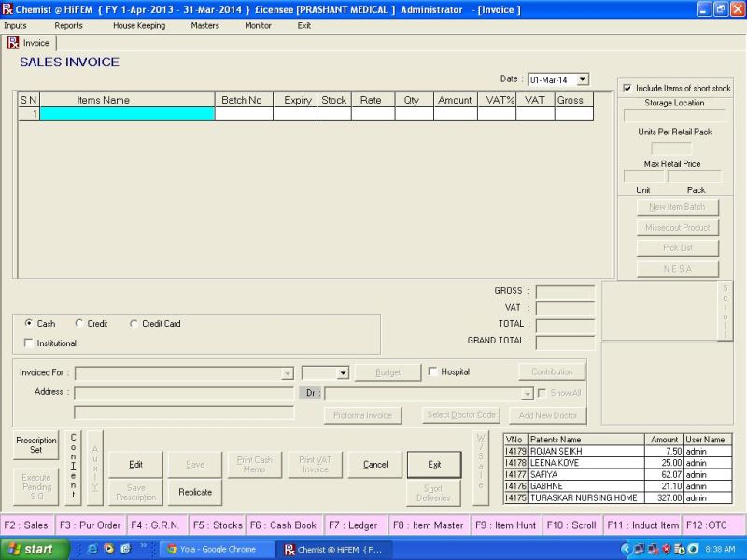
Task: Click the Yola Chrome icon in taskbar
Action: pos(172,549)
